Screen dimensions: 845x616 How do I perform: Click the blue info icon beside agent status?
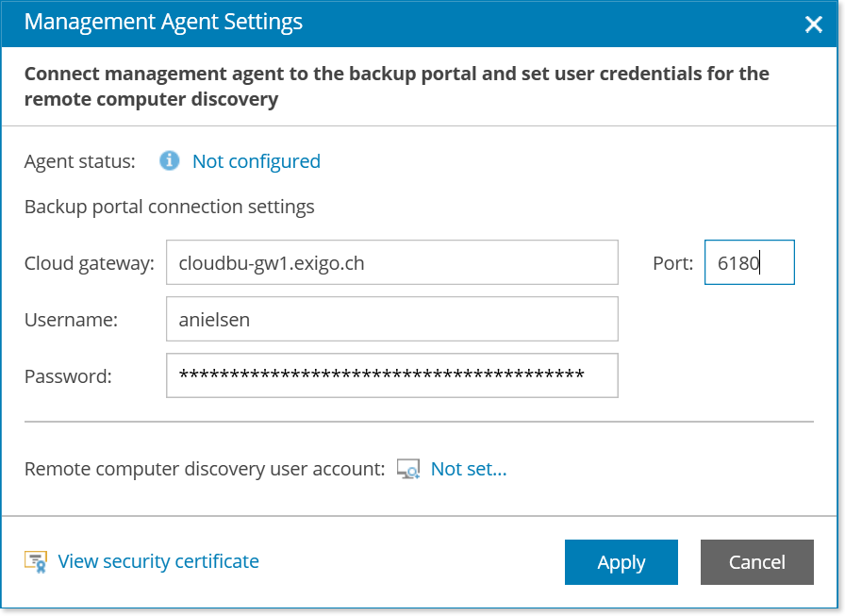169,160
